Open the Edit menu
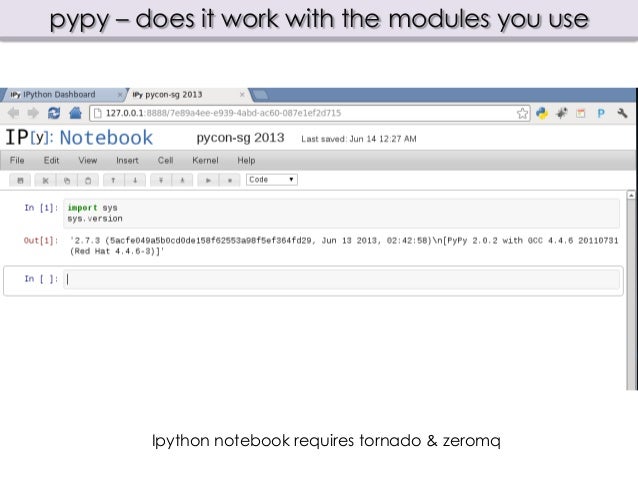The height and width of the screenshot is (479, 638). click(51, 160)
